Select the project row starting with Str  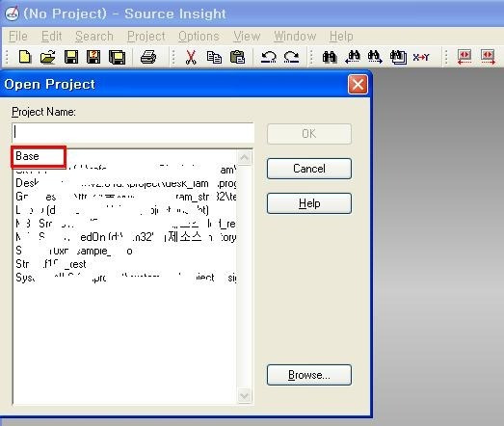tap(125, 264)
